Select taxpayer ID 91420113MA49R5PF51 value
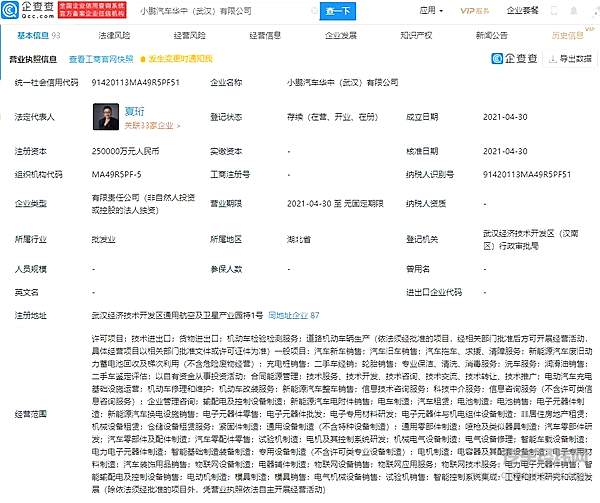This screenshot has width=600, height=503. pyautogui.click(x=527, y=174)
